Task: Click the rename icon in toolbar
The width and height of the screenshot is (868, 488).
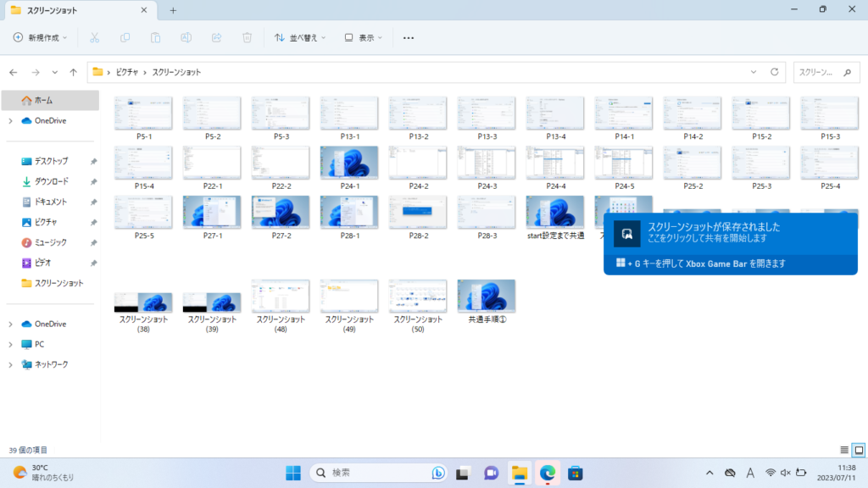Action: coord(186,37)
